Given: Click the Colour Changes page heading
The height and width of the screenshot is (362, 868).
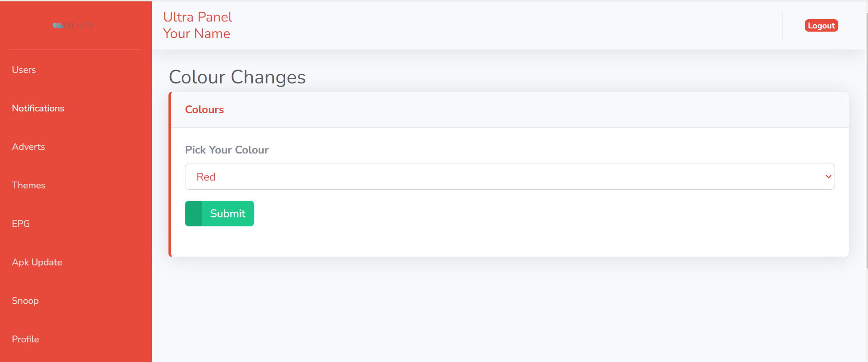Looking at the screenshot, I should [237, 77].
